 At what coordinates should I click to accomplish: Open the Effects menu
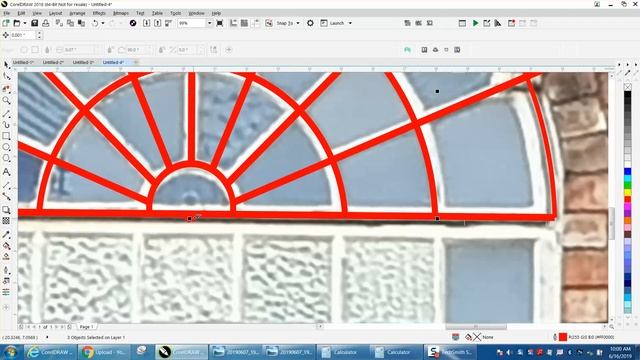click(99, 13)
